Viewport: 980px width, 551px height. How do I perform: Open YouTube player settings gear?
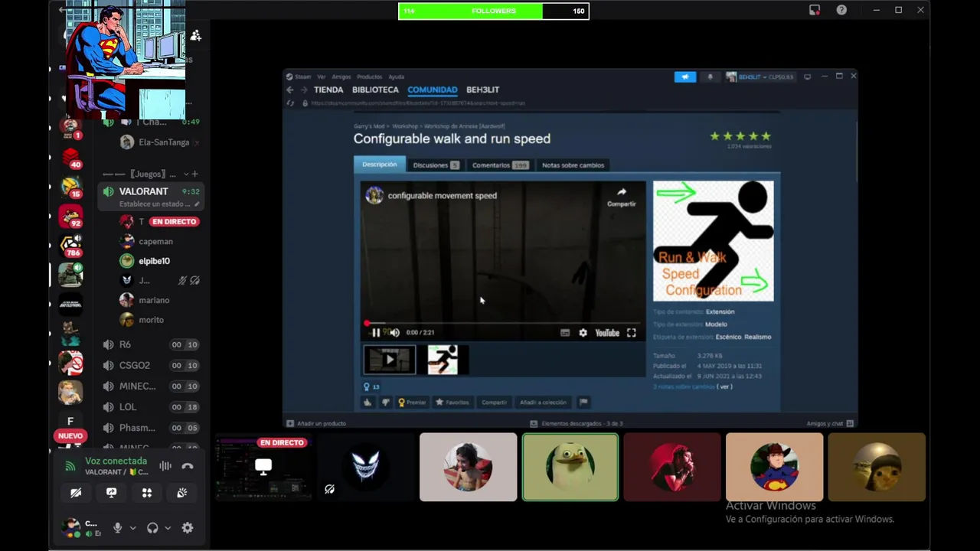(583, 333)
